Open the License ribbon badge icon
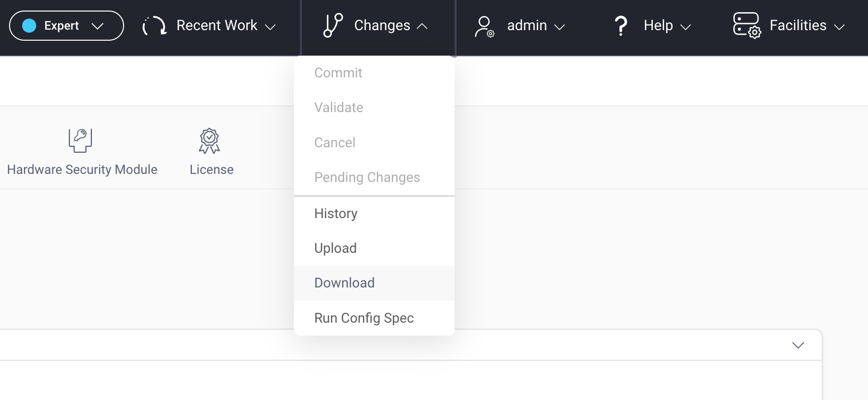The image size is (868, 400). pos(209,141)
